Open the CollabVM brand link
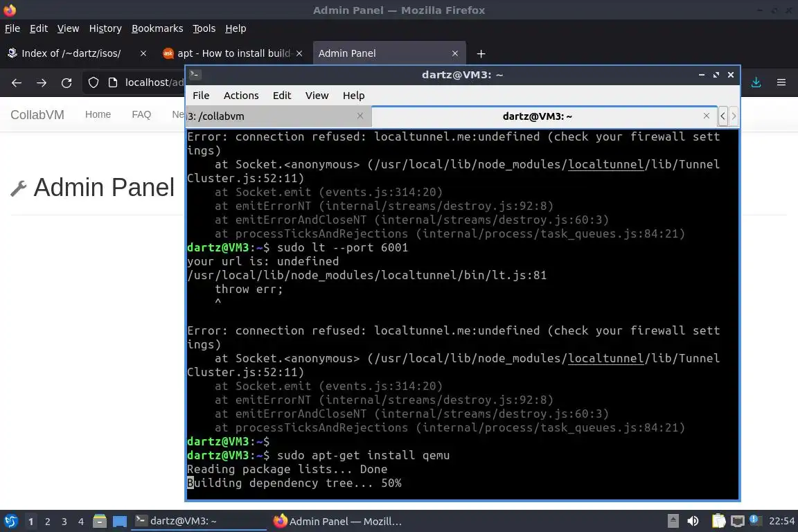Viewport: 798px width, 532px height. (x=37, y=114)
